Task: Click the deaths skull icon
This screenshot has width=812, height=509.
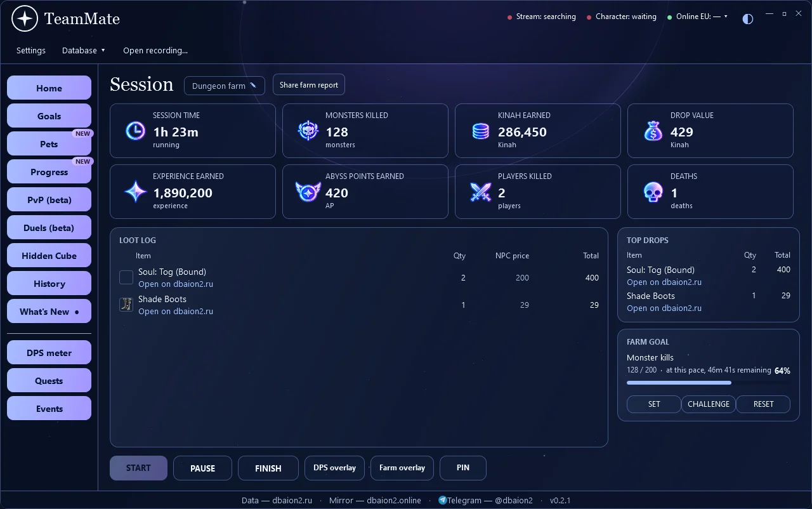Action: point(653,192)
